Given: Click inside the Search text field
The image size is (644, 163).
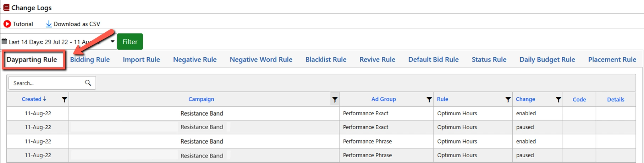Looking at the screenshot, I should pos(46,83).
